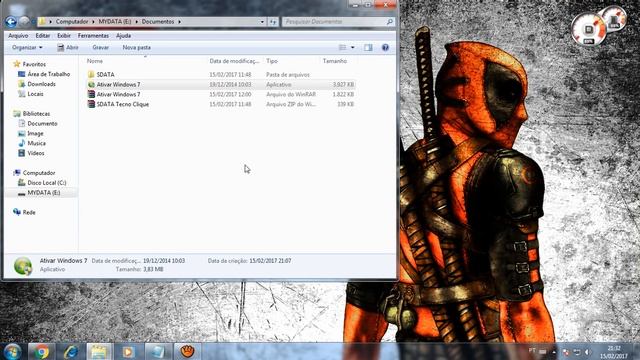Toggle the preview pane button
640x360 pixels.
[x=368, y=48]
